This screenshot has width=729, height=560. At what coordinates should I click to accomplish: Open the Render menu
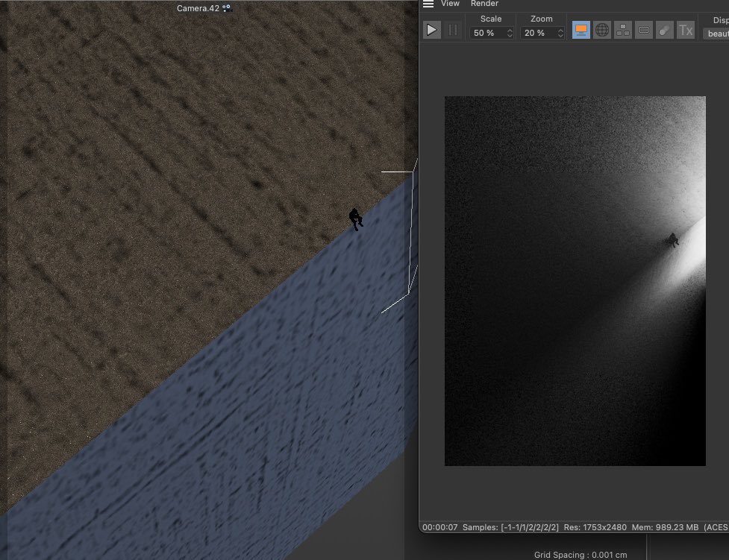484,4
